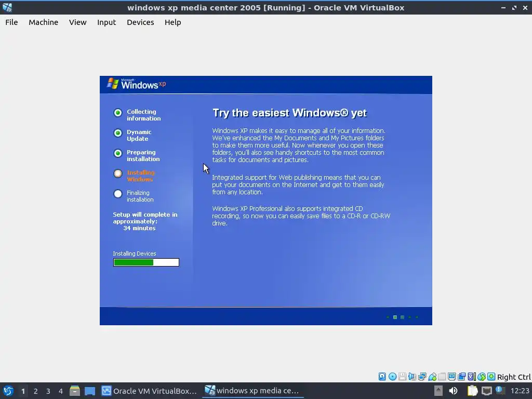
Task: Click the CPU virtualization 'V' status icon
Action: [471, 377]
